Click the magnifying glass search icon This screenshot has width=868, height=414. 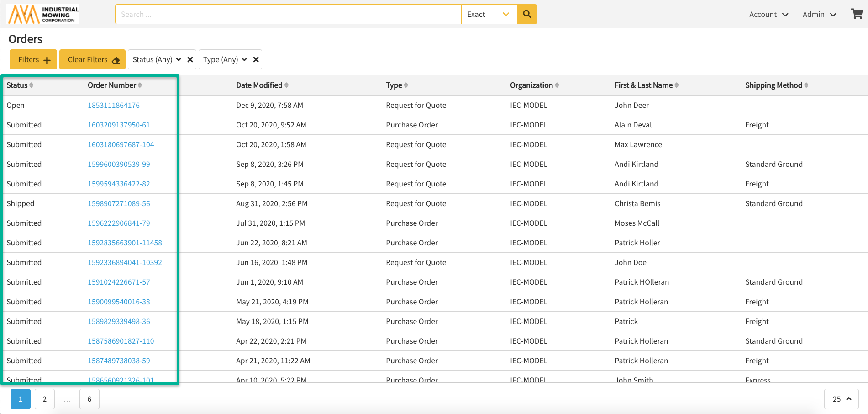tap(526, 14)
